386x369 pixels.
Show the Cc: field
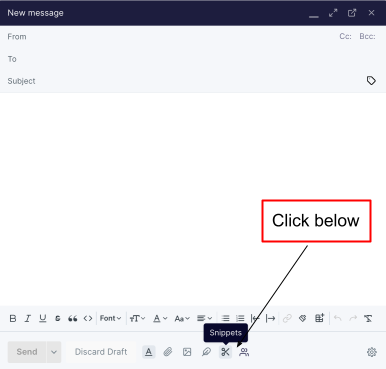345,36
